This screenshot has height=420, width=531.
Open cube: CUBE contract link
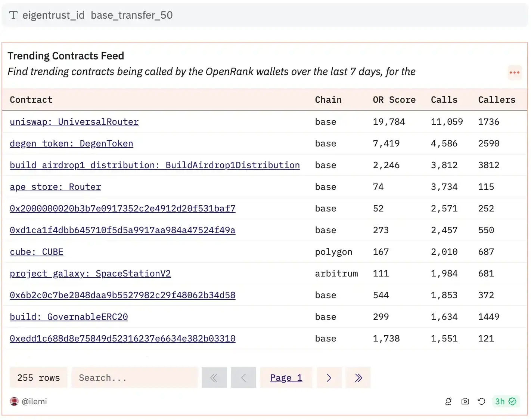point(37,252)
